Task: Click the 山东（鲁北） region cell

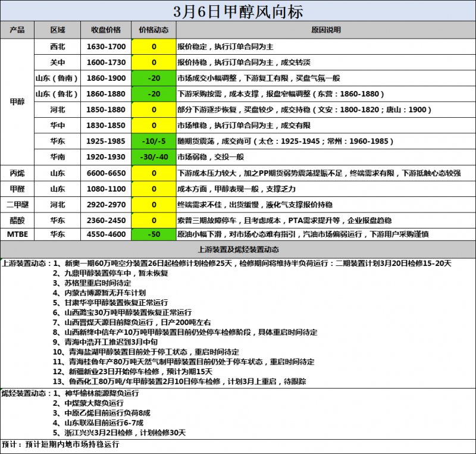Action: (x=57, y=94)
